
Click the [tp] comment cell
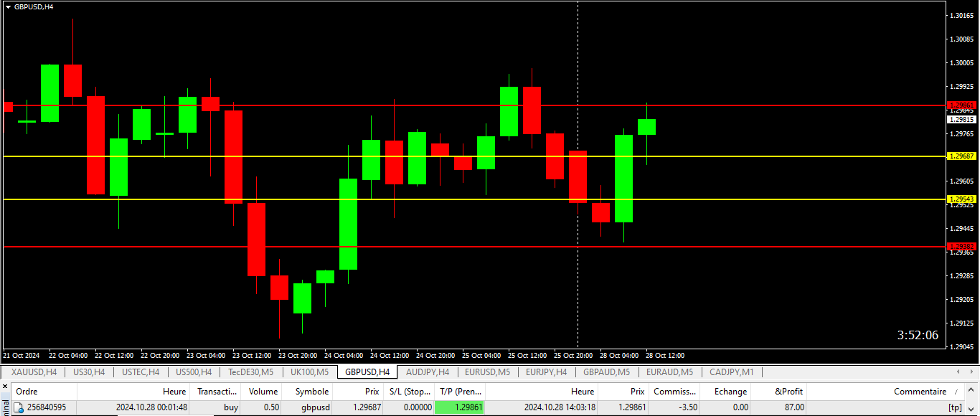pos(955,407)
